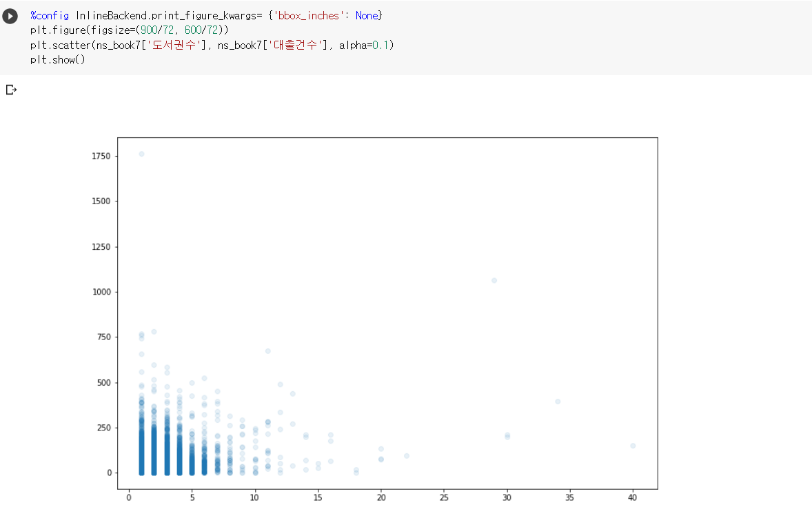Click the scatter point near y=1750

141,154
